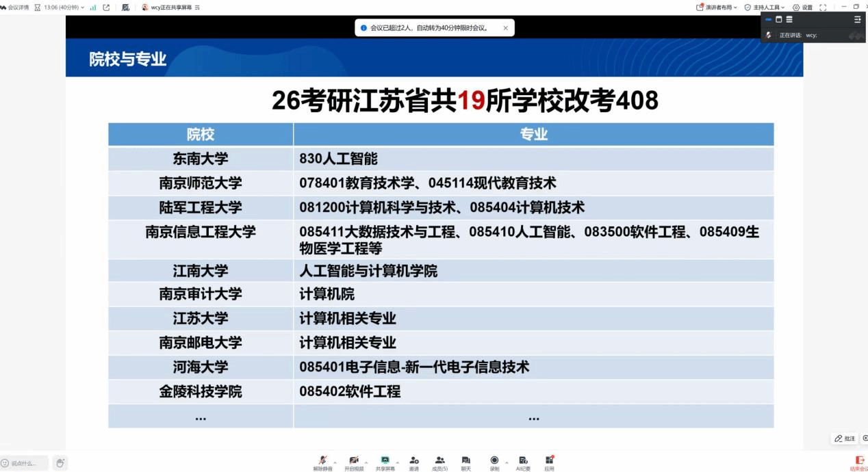
Task: Open the 聊天 chat panel
Action: click(x=465, y=461)
